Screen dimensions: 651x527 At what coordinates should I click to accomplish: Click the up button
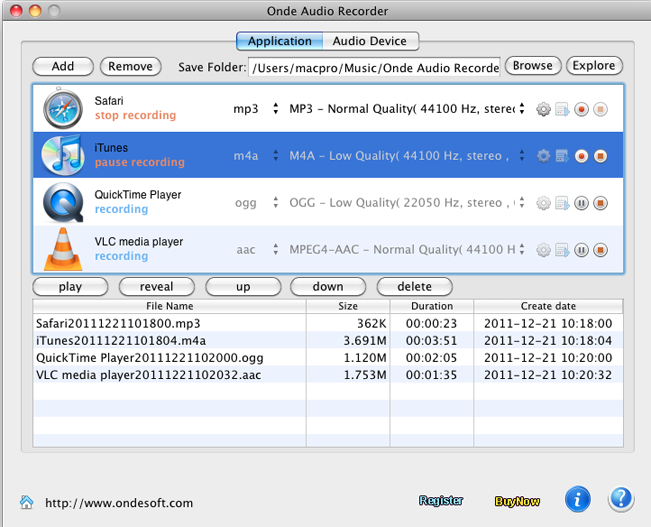pyautogui.click(x=243, y=287)
